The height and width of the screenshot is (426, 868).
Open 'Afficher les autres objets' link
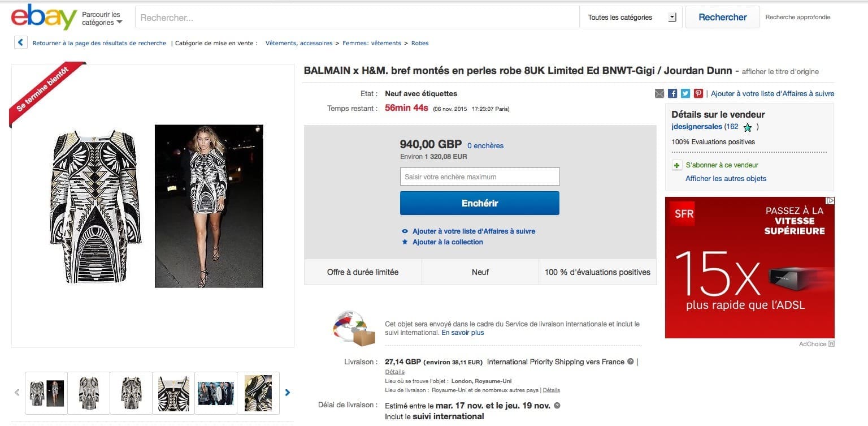726,179
